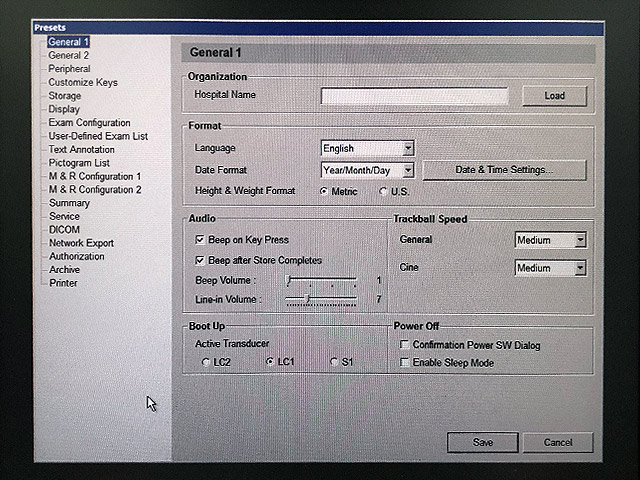640x480 pixels.
Task: Open Exam Configuration page
Action: coord(89,123)
